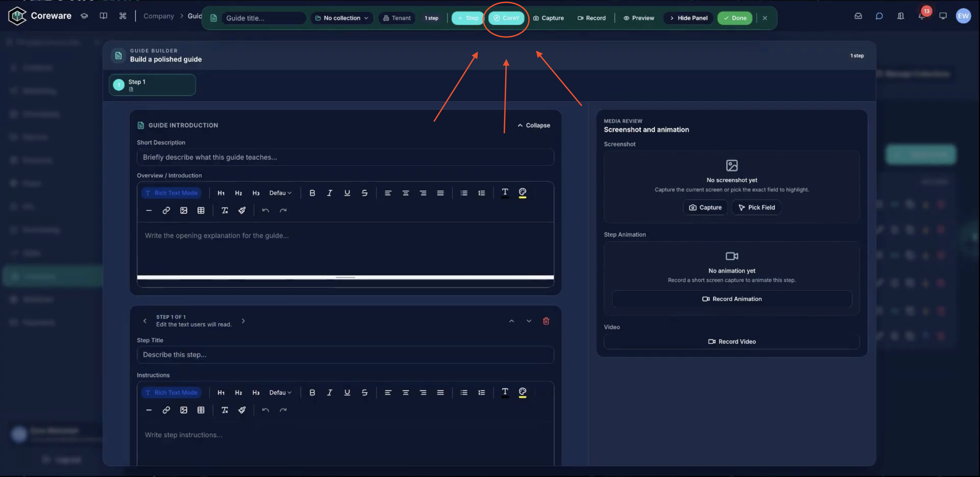This screenshot has width=980, height=477.
Task: Click the monitor icon in top header
Action: click(943, 16)
